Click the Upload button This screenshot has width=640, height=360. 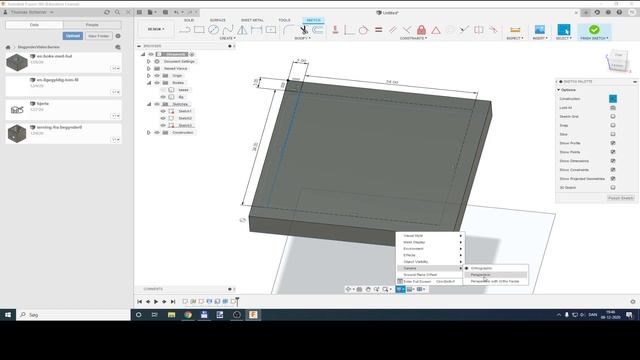point(73,36)
